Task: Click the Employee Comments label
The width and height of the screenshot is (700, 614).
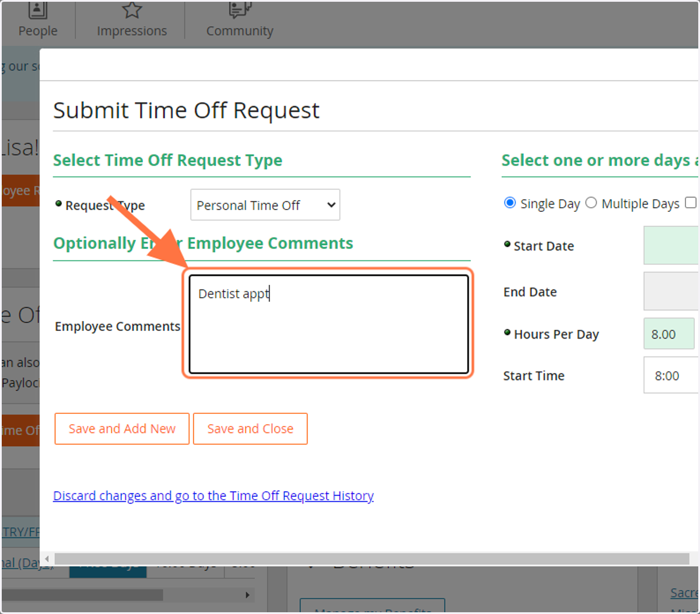Action: click(x=118, y=326)
